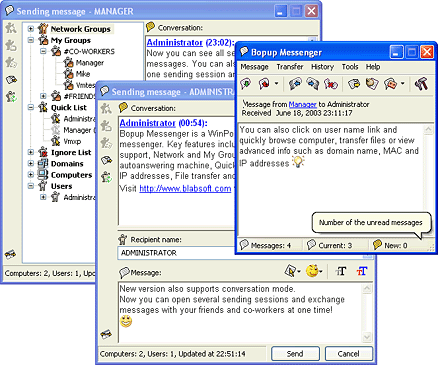Open the Message menu

click(254, 67)
